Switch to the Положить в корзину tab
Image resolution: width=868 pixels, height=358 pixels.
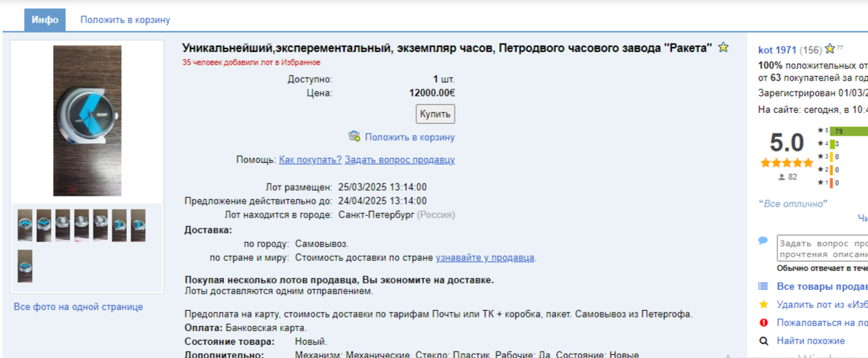(125, 20)
